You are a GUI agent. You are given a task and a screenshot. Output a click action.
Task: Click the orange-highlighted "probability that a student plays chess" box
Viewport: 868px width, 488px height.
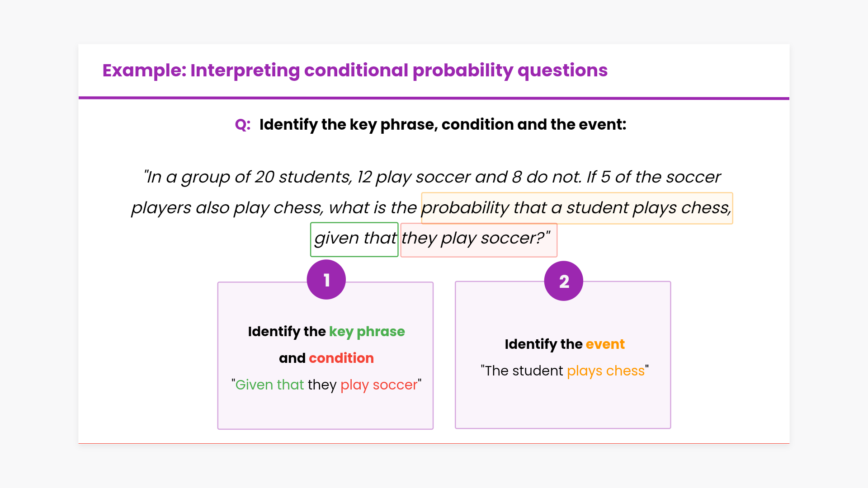576,208
